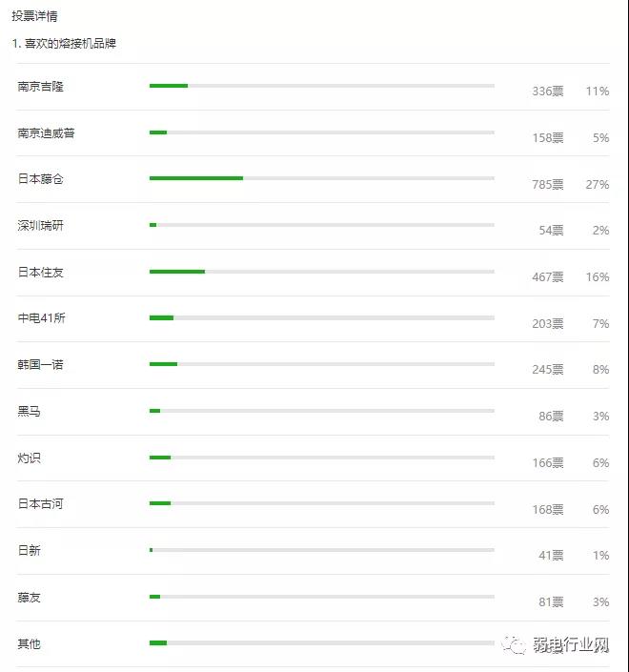Click the 785票 vote count

tap(547, 185)
